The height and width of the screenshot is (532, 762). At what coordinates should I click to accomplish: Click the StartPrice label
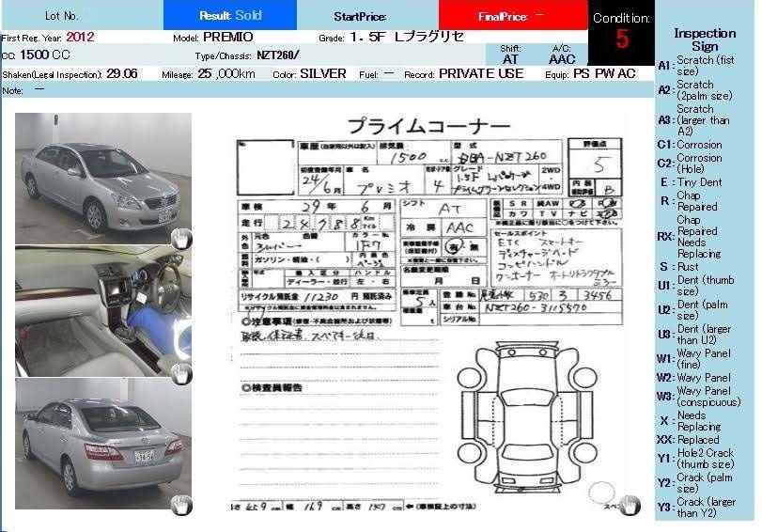point(360,17)
